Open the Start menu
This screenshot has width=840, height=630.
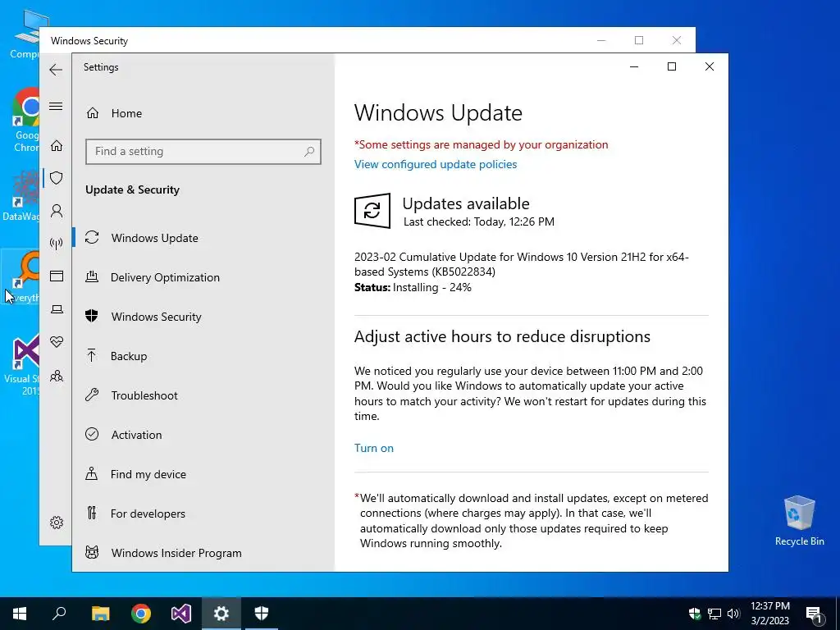pos(20,614)
